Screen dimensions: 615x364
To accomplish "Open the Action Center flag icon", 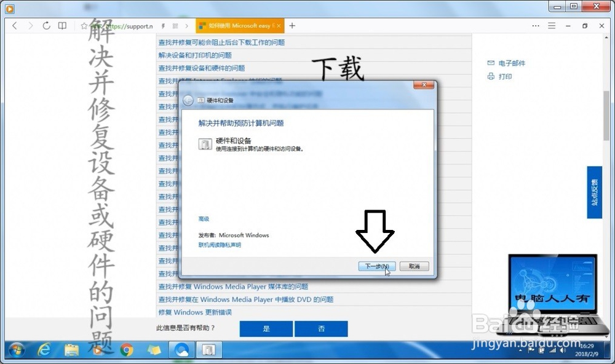I will 531,350.
